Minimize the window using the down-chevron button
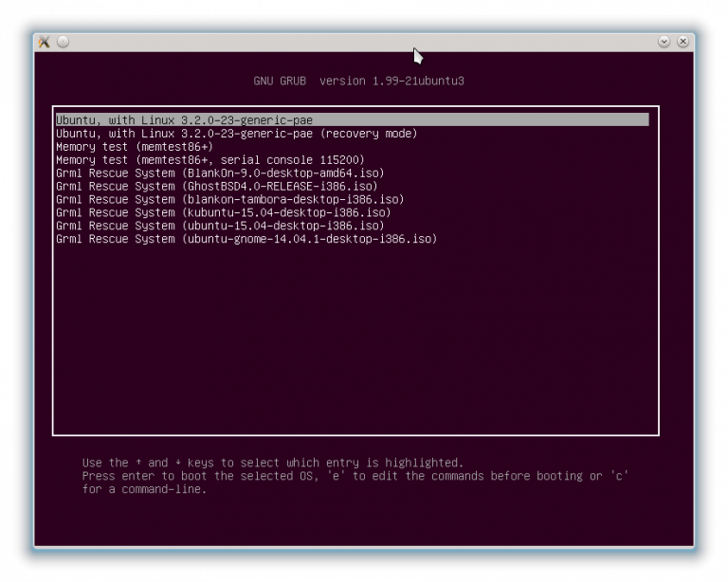728x582 pixels. [664, 42]
